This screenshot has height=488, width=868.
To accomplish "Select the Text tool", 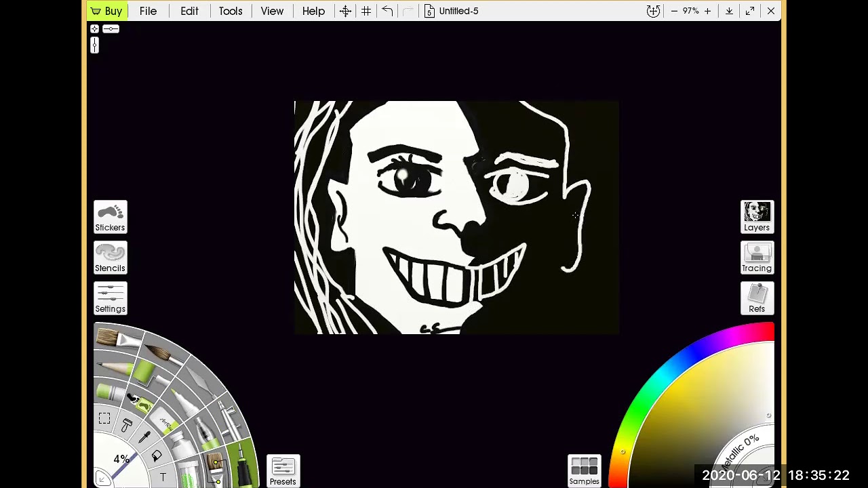I will (163, 476).
